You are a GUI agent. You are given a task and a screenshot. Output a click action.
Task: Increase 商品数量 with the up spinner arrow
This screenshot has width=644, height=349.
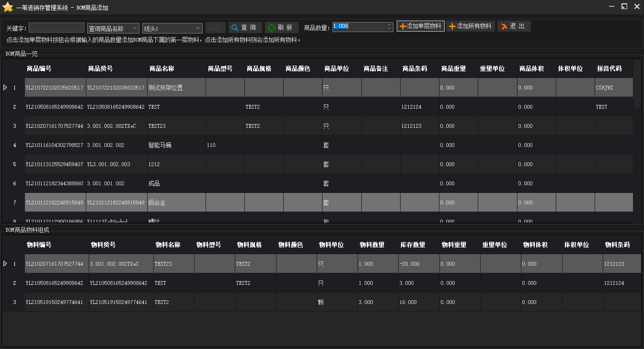pos(390,24)
